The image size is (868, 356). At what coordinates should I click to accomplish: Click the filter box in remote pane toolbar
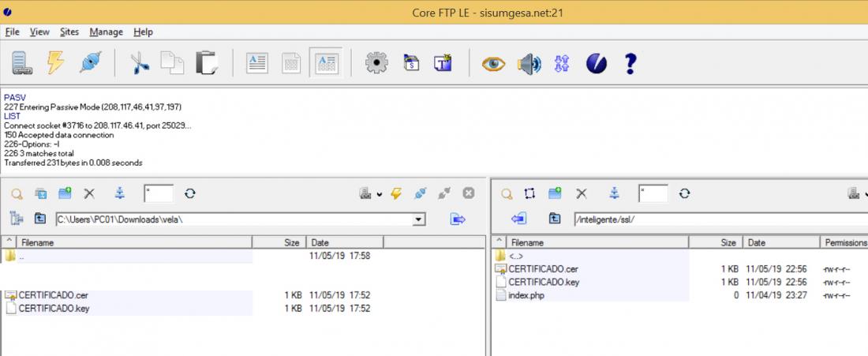click(x=653, y=193)
